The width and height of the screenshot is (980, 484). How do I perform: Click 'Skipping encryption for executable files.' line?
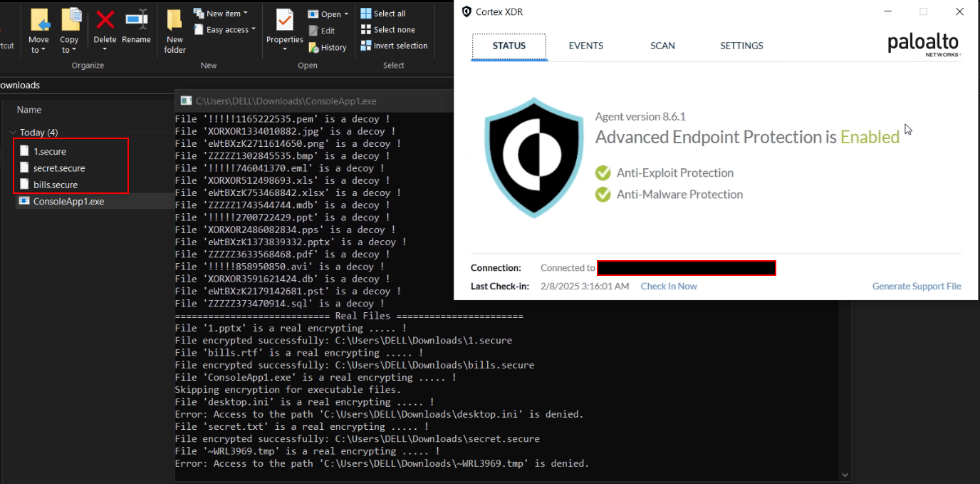[x=288, y=390]
